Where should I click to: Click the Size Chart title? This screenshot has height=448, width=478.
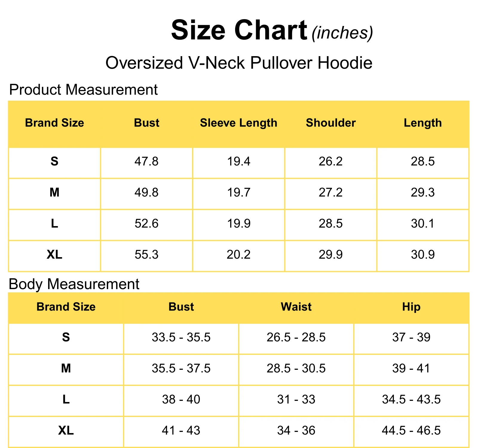[x=239, y=30]
